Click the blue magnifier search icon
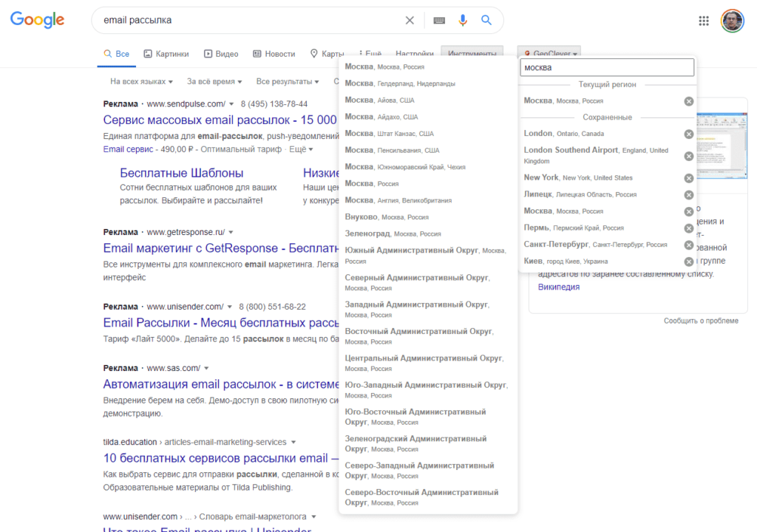This screenshot has width=757, height=532. point(486,20)
